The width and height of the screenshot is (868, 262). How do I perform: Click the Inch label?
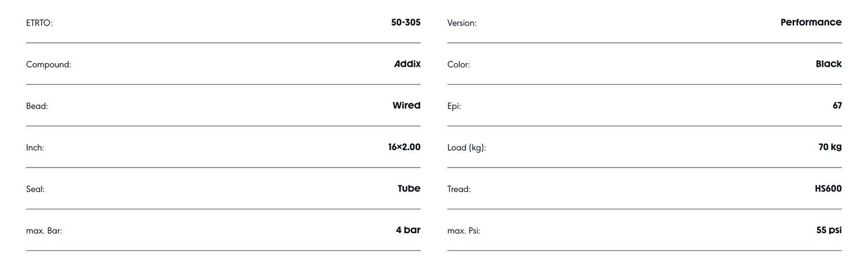pos(35,148)
